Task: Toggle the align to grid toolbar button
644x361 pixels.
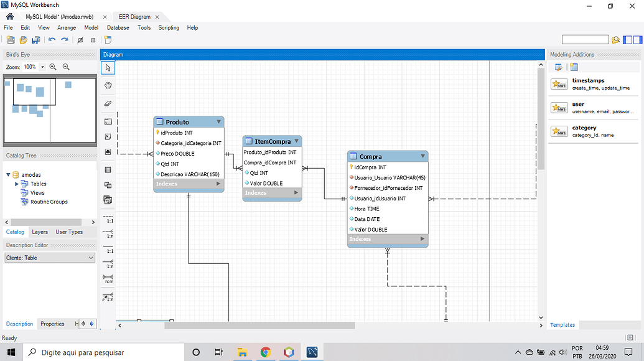Action: click(x=93, y=40)
